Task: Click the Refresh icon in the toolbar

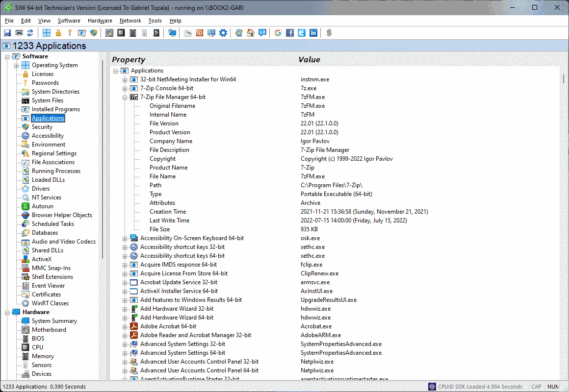Action: tap(30, 33)
